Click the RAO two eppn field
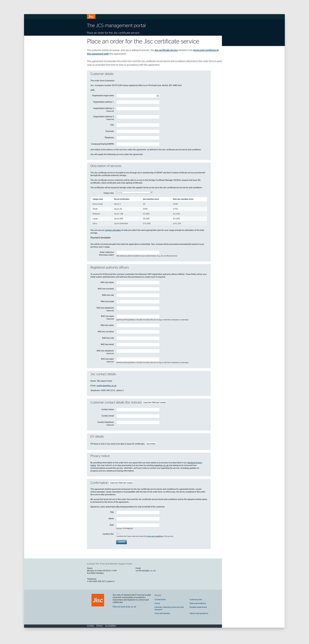 [x=138, y=359]
